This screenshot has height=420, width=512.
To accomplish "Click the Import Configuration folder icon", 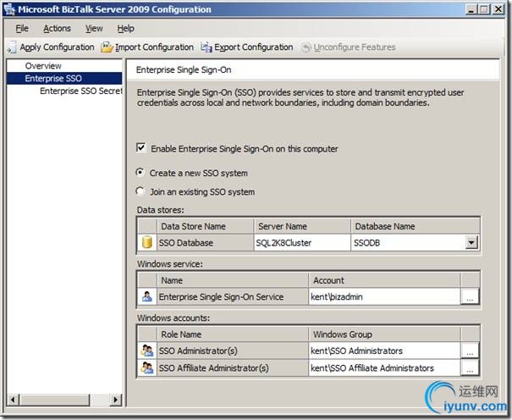I will pyautogui.click(x=107, y=47).
